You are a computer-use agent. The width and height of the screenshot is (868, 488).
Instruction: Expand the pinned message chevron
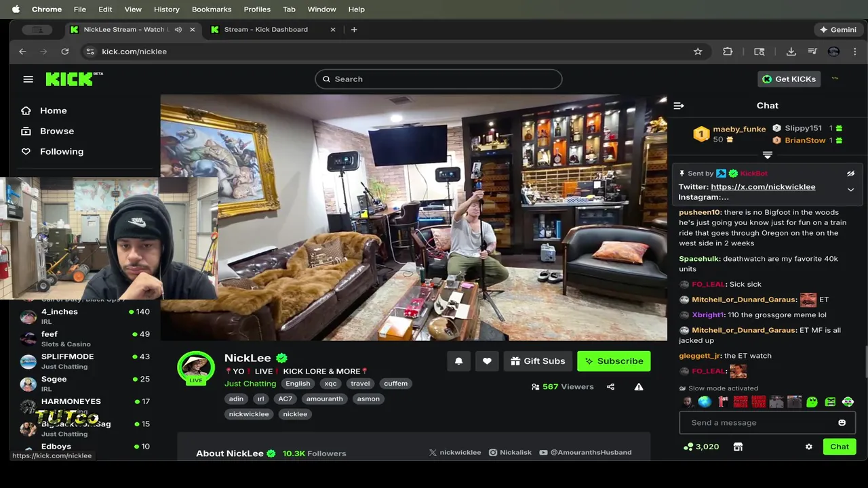(850, 190)
